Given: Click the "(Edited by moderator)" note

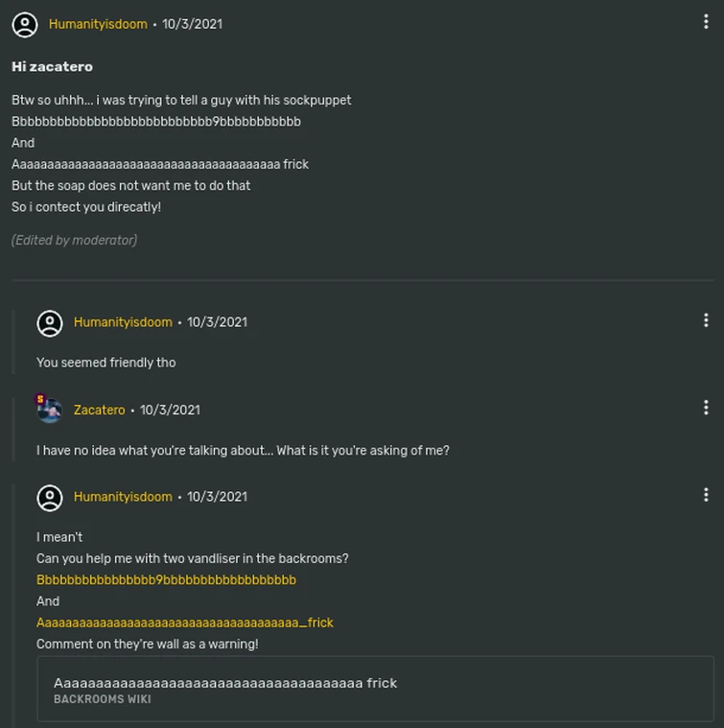Looking at the screenshot, I should tap(74, 240).
